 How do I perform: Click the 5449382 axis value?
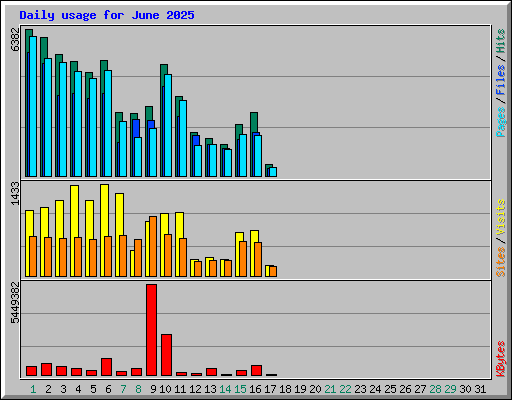coord(15,303)
